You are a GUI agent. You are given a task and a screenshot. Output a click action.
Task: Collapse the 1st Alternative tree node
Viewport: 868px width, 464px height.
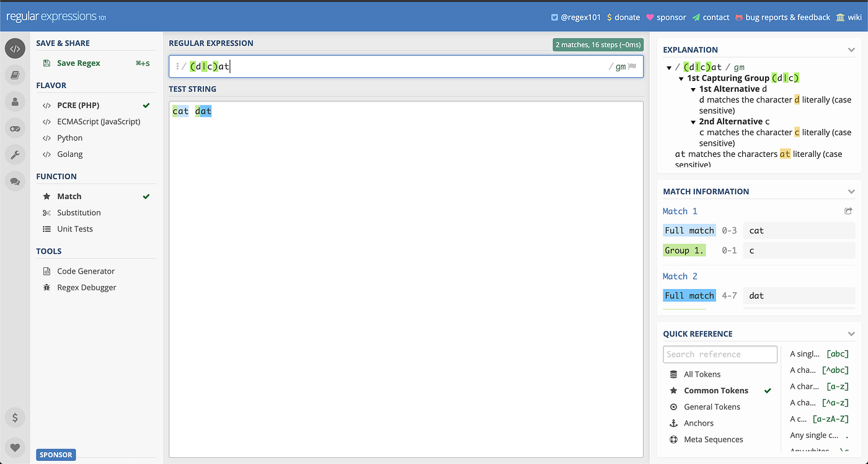pyautogui.click(x=693, y=89)
